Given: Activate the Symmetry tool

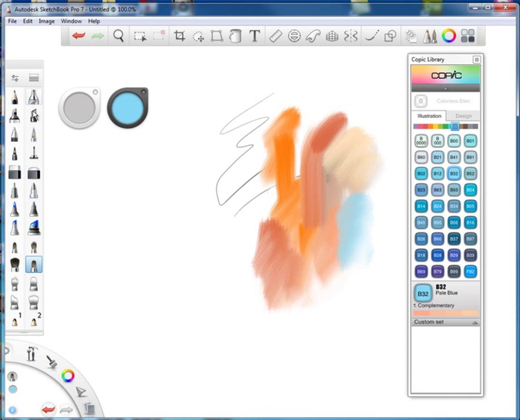Looking at the screenshot, I should click(x=350, y=36).
